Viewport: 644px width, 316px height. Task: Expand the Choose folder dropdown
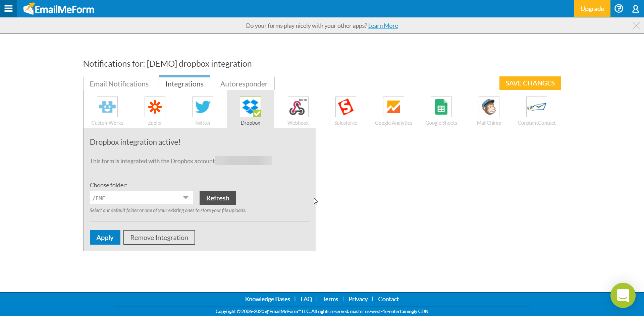pos(141,198)
